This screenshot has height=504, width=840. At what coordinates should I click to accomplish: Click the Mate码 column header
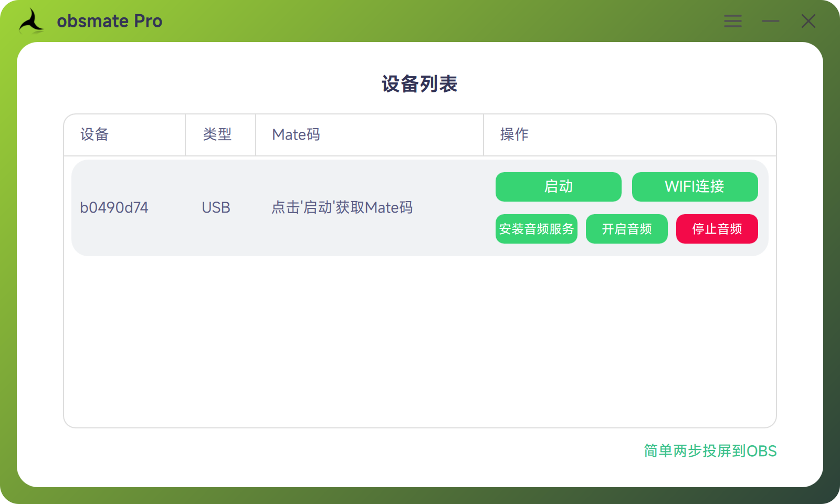tap(296, 134)
